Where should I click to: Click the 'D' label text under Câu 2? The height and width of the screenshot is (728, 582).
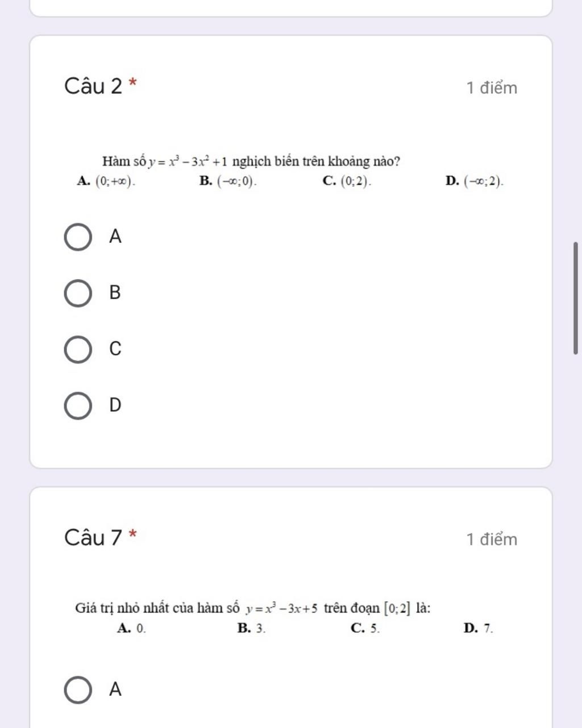[x=115, y=405]
